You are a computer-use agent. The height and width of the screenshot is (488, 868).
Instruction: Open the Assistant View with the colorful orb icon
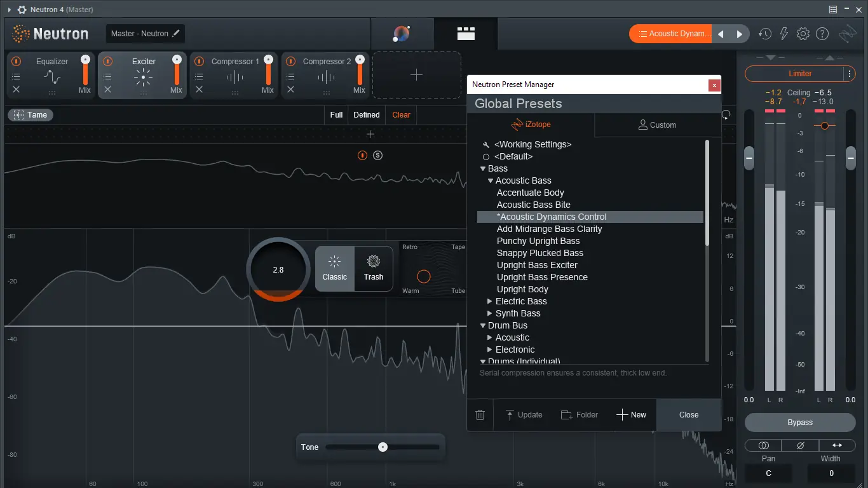(402, 34)
